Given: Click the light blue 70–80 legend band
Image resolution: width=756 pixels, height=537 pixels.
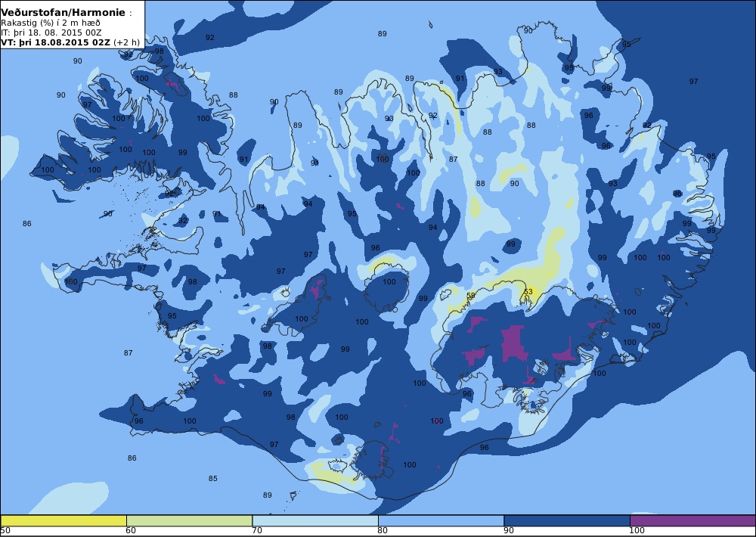Looking at the screenshot, I should pyautogui.click(x=315, y=520).
